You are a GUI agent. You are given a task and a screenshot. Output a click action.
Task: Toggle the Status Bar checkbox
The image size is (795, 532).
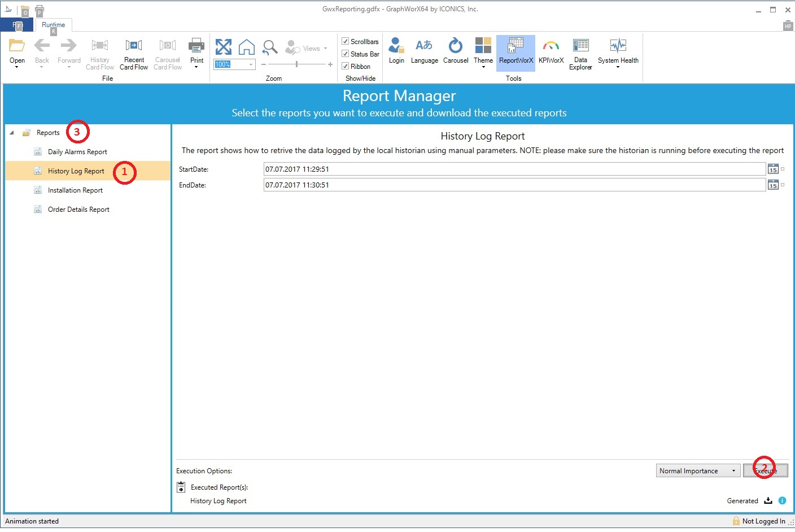(x=345, y=54)
